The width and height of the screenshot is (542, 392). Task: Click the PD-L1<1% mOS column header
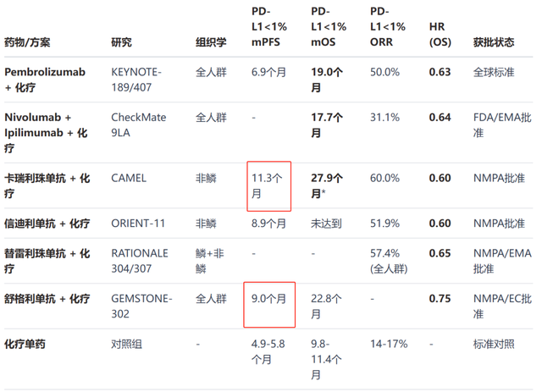click(x=329, y=27)
